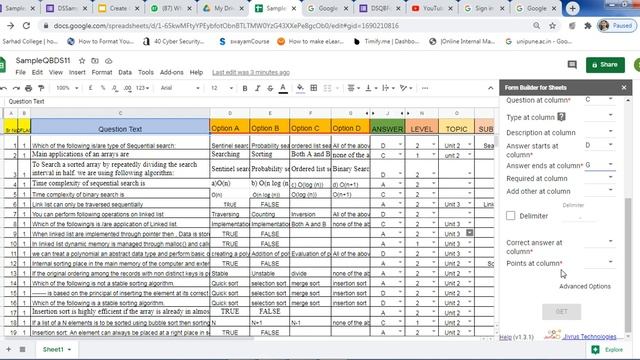Open the all sheets list icon
This screenshot has width=640, height=360.
click(x=22, y=349)
